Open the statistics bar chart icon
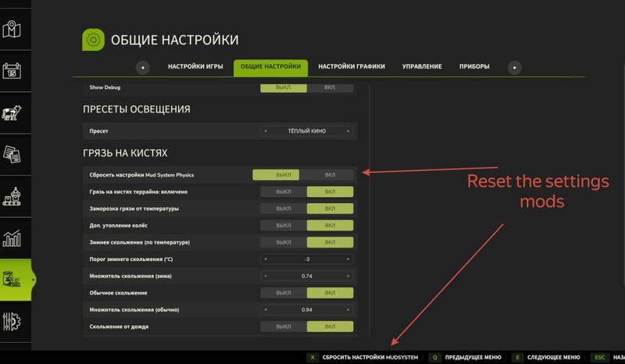 [11, 237]
